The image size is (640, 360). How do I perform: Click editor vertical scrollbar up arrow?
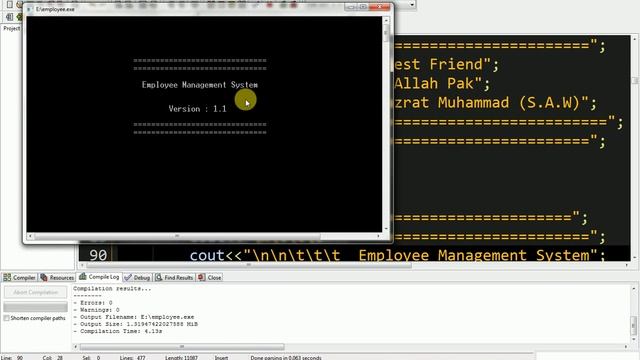[x=635, y=39]
